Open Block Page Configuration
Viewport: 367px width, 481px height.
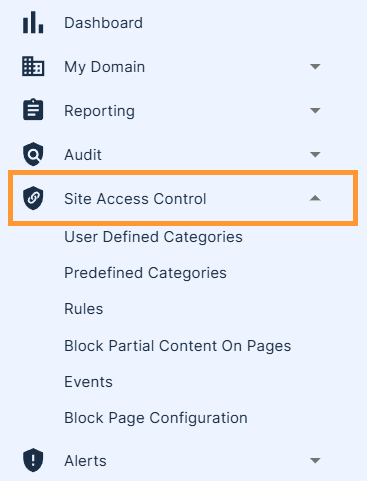[156, 418]
